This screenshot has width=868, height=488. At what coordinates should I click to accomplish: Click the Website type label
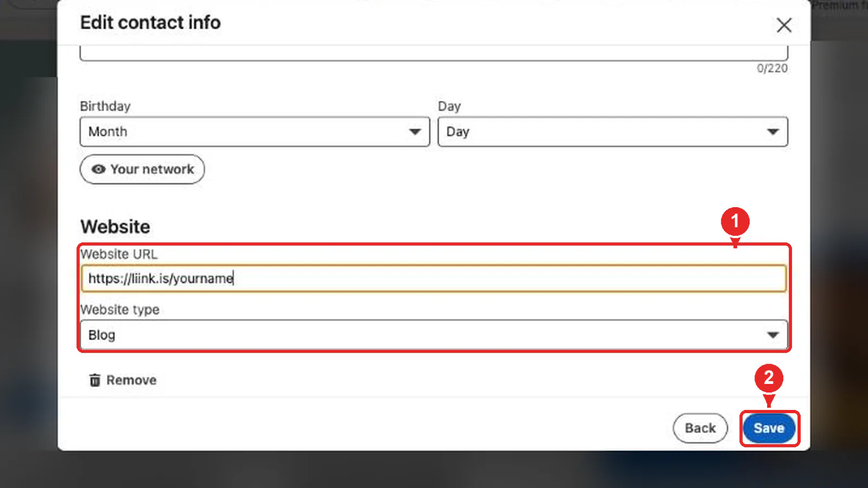pos(120,310)
